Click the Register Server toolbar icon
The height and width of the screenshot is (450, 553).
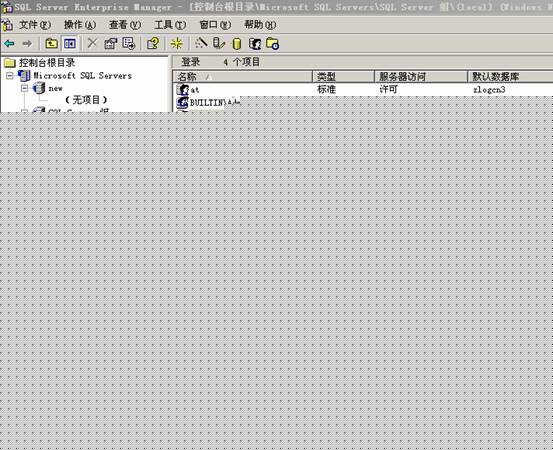[x=219, y=44]
